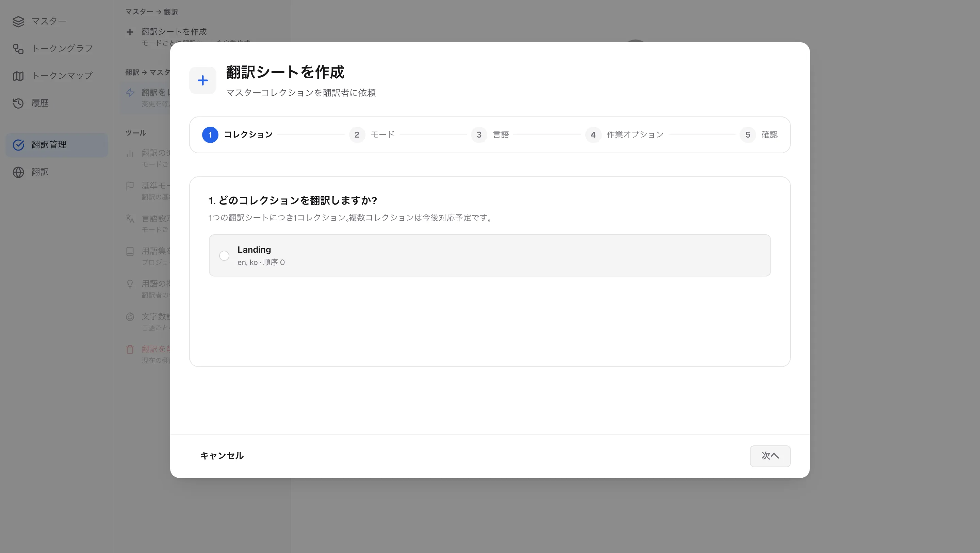Click the plus icon beside 翻訳シートを作成
Screen dimensions: 980x553
coord(130,32)
